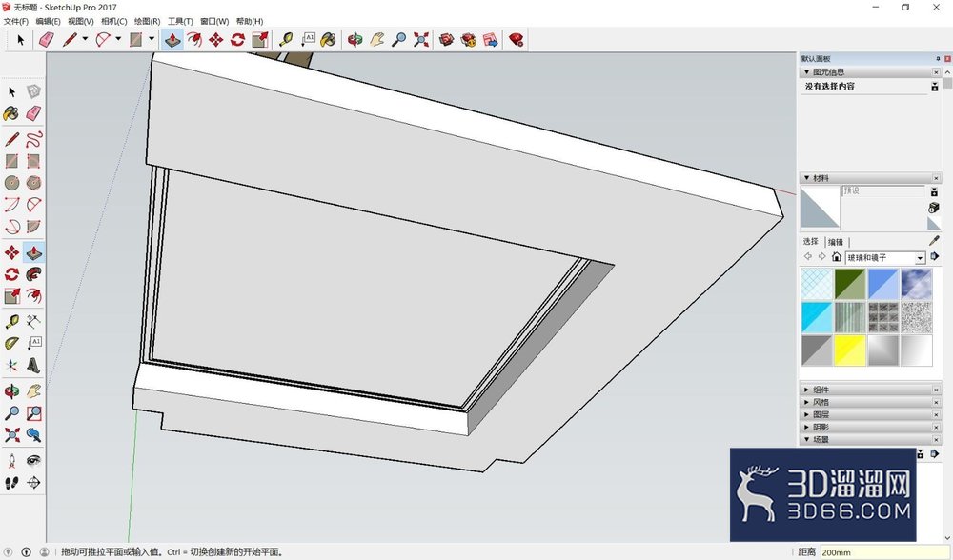
Task: Select the Protractor tool in left toolbar
Action: (11, 343)
